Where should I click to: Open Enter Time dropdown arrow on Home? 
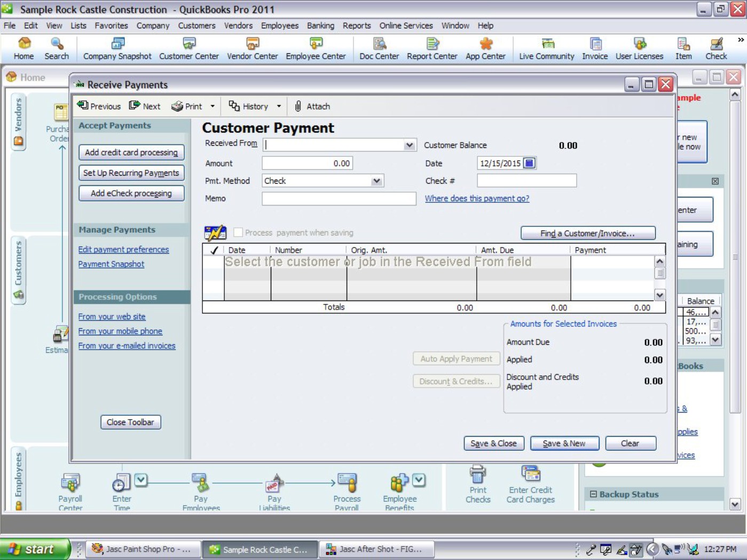pos(141,480)
